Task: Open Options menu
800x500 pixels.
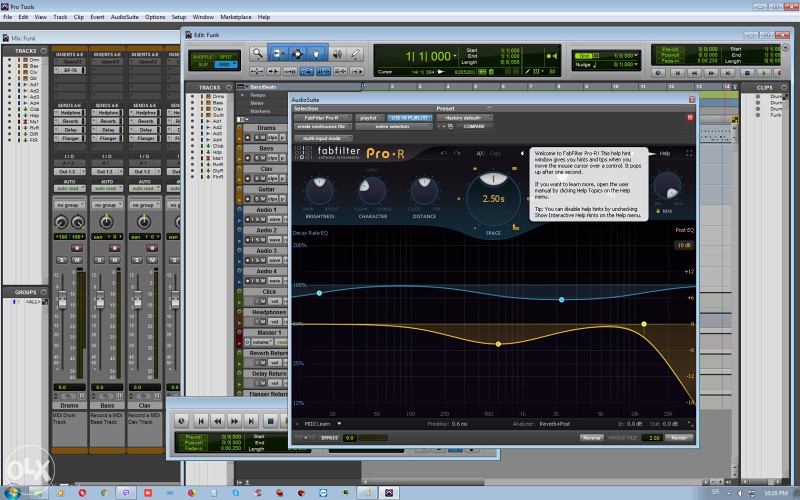Action: click(x=155, y=17)
